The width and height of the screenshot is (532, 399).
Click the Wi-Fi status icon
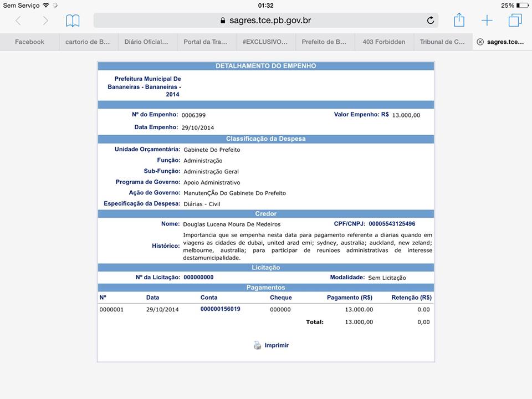(46, 5)
